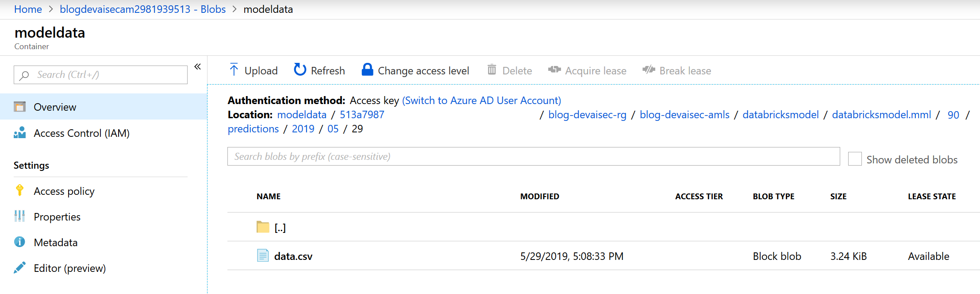Click the Refresh circular arrow icon
980x294 pixels.
tap(300, 70)
